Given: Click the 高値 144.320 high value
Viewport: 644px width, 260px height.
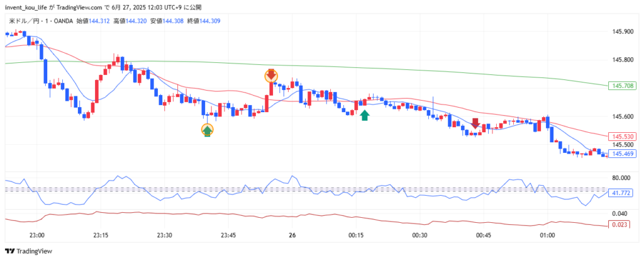Looking at the screenshot, I should [130, 21].
